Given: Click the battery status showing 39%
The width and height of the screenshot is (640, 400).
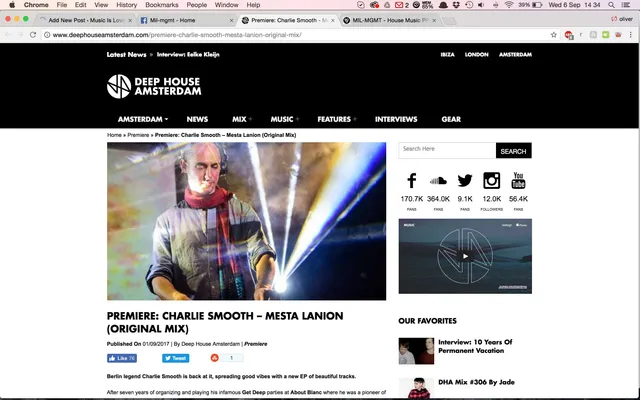Looking at the screenshot, I should tap(530, 5).
